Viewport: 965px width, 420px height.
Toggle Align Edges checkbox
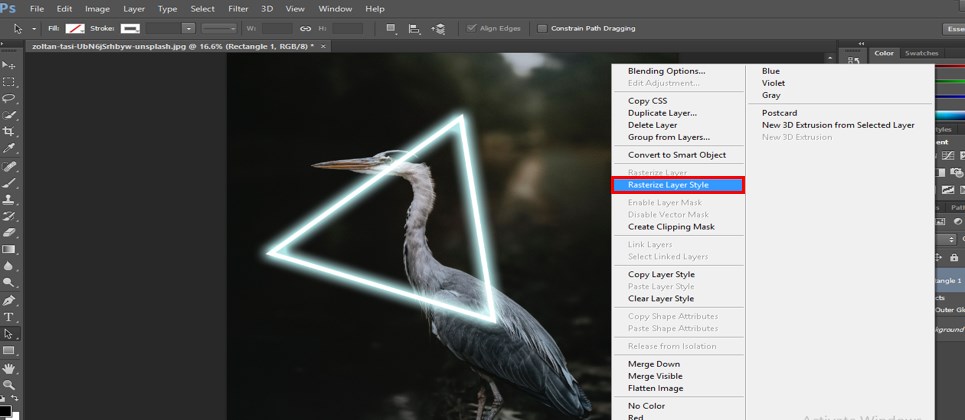pyautogui.click(x=472, y=28)
